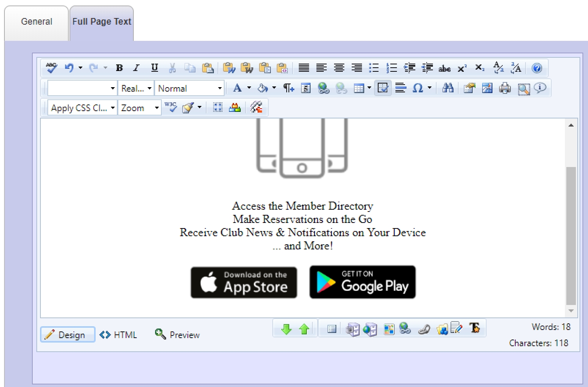
Task: Click the folder with blue cubes icon
Action: [442, 329]
